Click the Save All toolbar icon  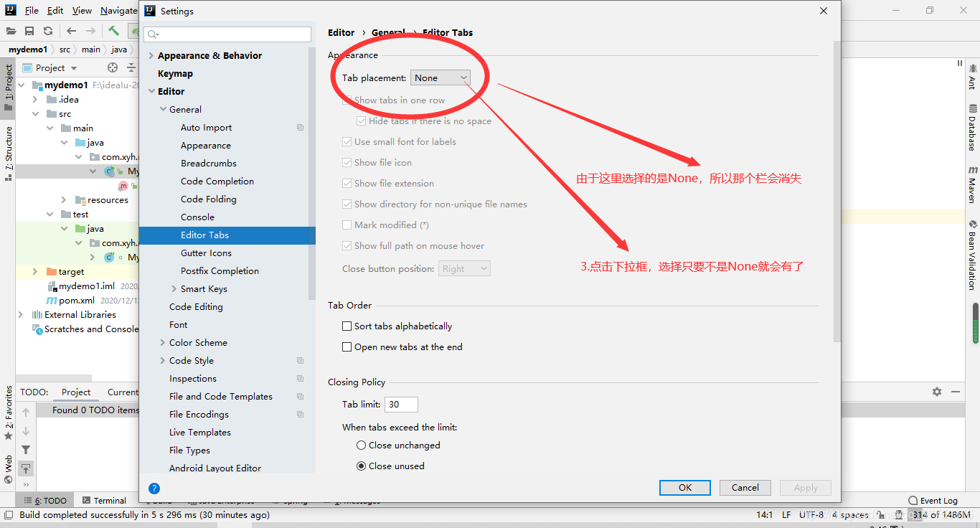click(29, 31)
